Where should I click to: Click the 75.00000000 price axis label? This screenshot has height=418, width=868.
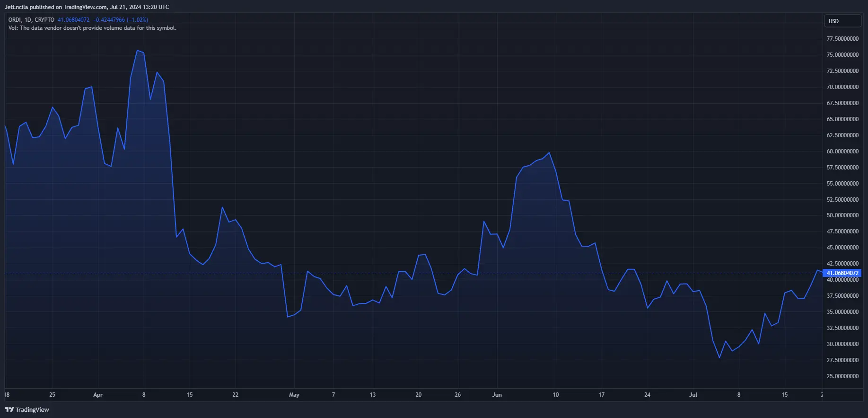coord(842,55)
